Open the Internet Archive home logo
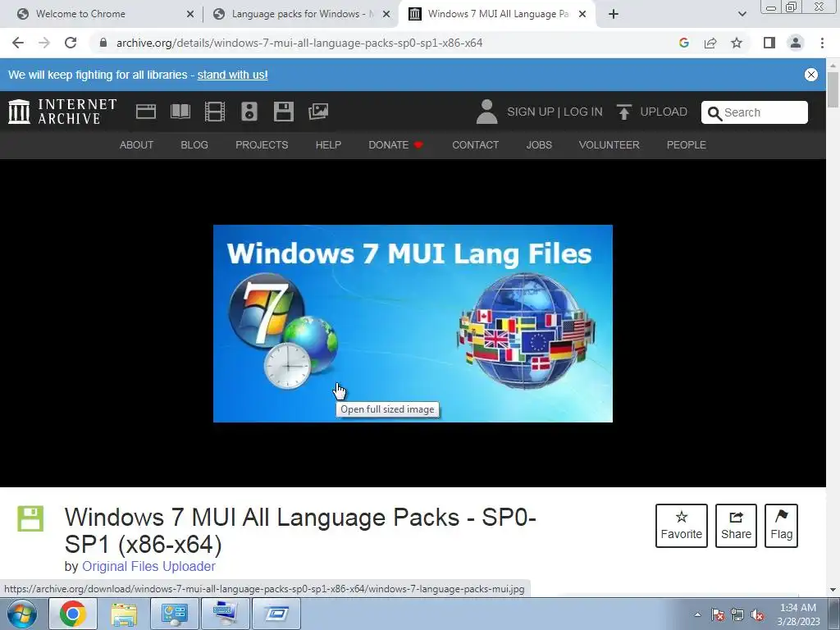The height and width of the screenshot is (630, 840). (x=62, y=112)
